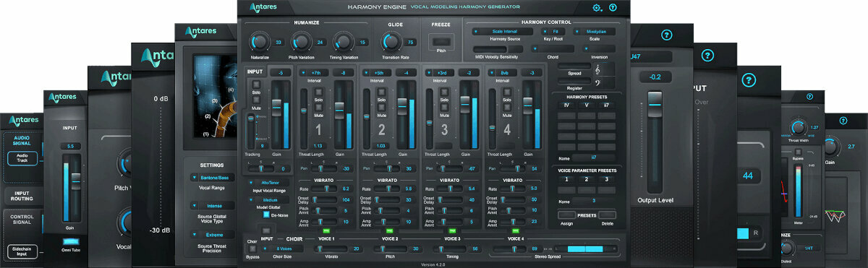This screenshot has width=868, height=268.
Task: Click Sidechain Input button in leftmost window
Action: 22,251
